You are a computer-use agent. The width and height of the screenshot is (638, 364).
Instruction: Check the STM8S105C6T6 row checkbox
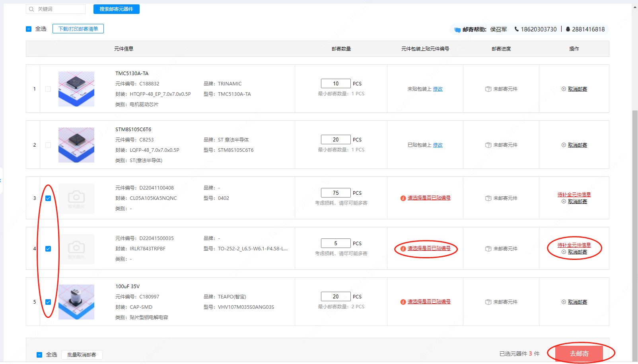pos(48,145)
